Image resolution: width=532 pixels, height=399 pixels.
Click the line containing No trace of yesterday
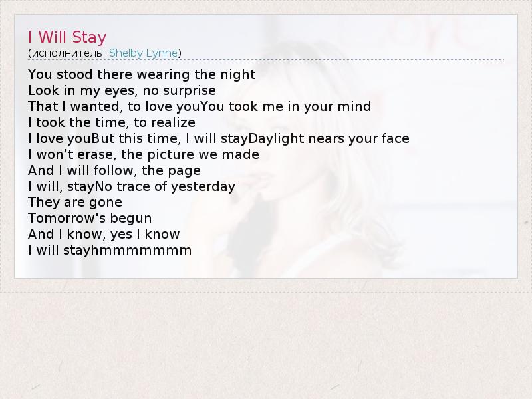point(132,186)
